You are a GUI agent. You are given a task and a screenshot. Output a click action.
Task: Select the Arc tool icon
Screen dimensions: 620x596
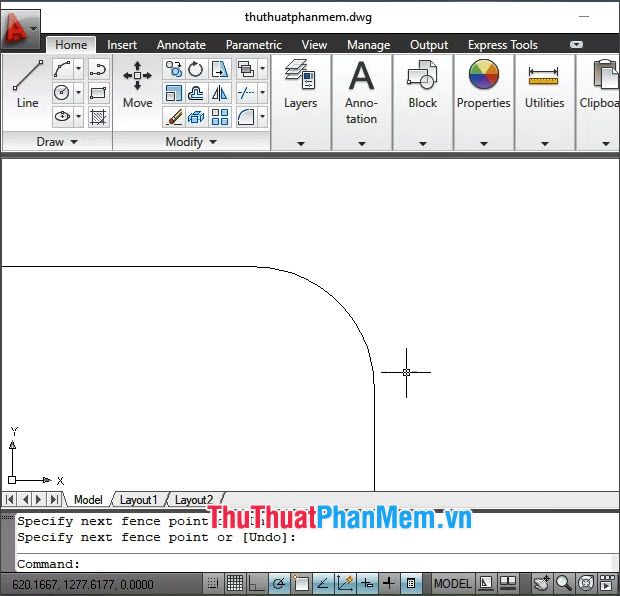point(62,69)
